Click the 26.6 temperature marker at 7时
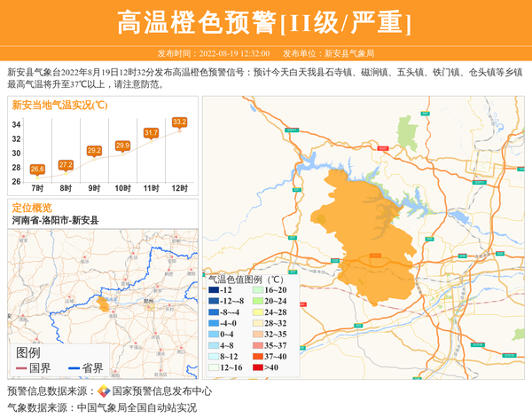This screenshot has height=418, width=532. click(37, 169)
